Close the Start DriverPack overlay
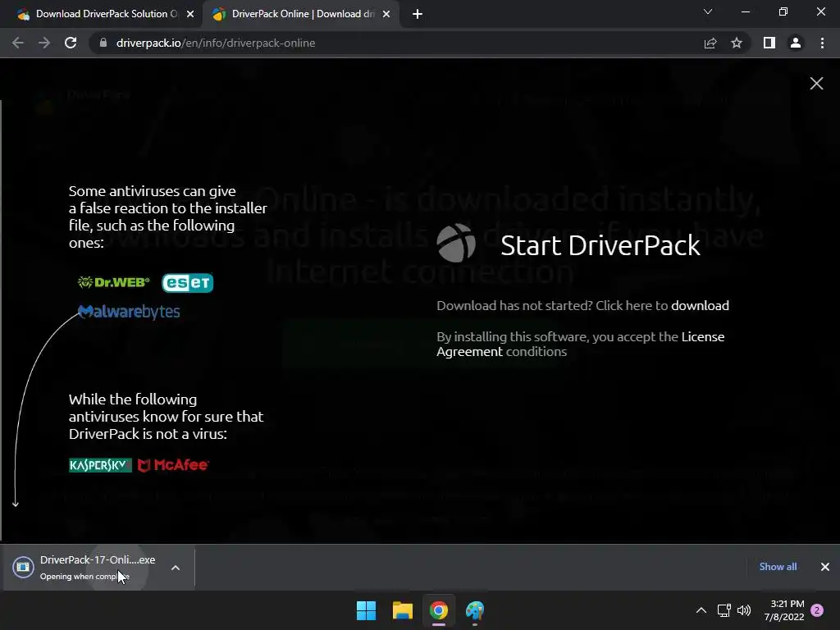 click(x=816, y=83)
